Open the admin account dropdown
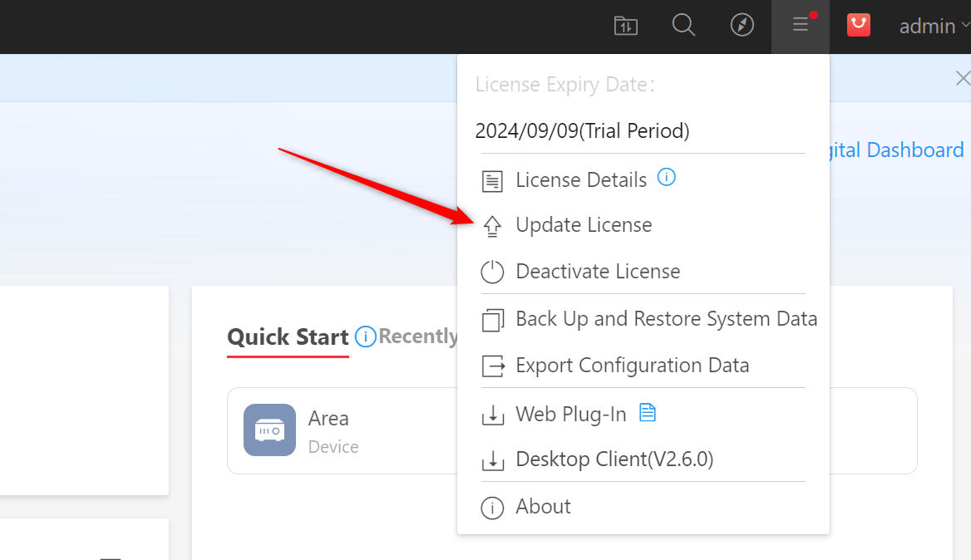Viewport: 971px width, 560px height. pyautogui.click(x=926, y=26)
